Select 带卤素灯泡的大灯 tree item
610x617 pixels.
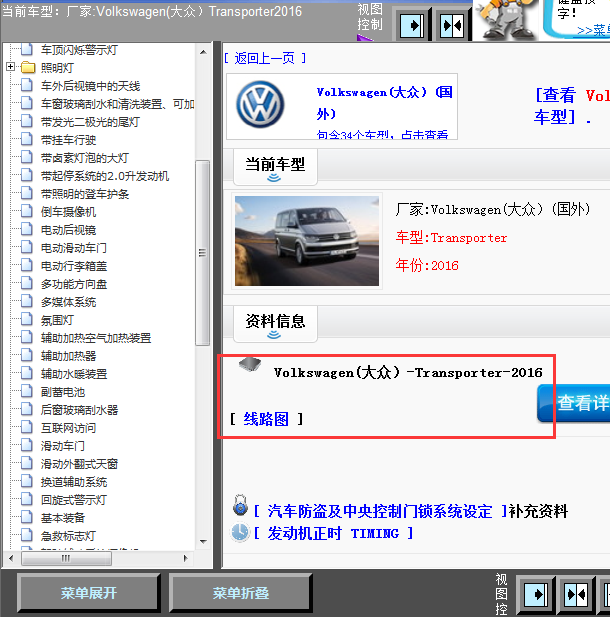pos(85,158)
